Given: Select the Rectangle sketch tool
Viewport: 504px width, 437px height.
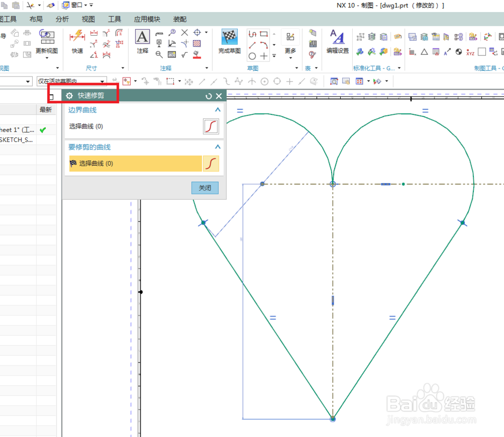Looking at the screenshot, I should (x=264, y=34).
